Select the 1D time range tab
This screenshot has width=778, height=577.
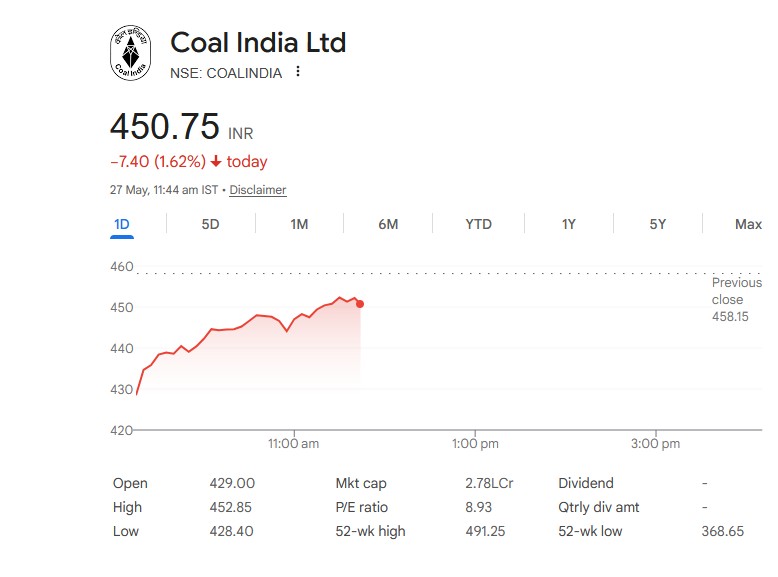click(x=122, y=224)
